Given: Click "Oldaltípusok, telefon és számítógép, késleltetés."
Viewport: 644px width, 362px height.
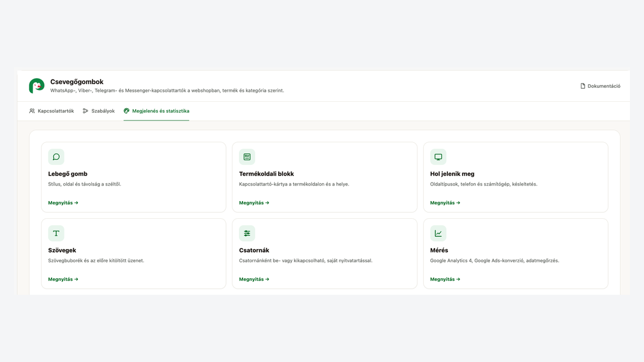Looking at the screenshot, I should 484,184.
